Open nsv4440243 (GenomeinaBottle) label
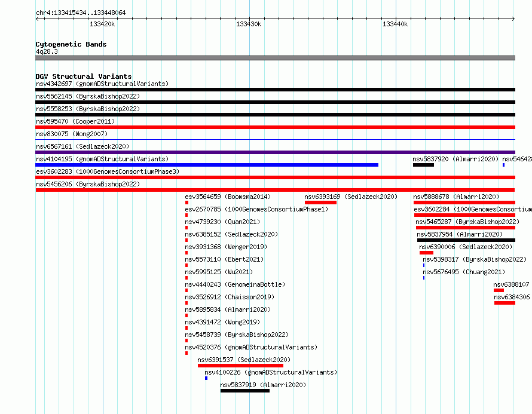Screen dimensions: 532x414 (x=235, y=284)
